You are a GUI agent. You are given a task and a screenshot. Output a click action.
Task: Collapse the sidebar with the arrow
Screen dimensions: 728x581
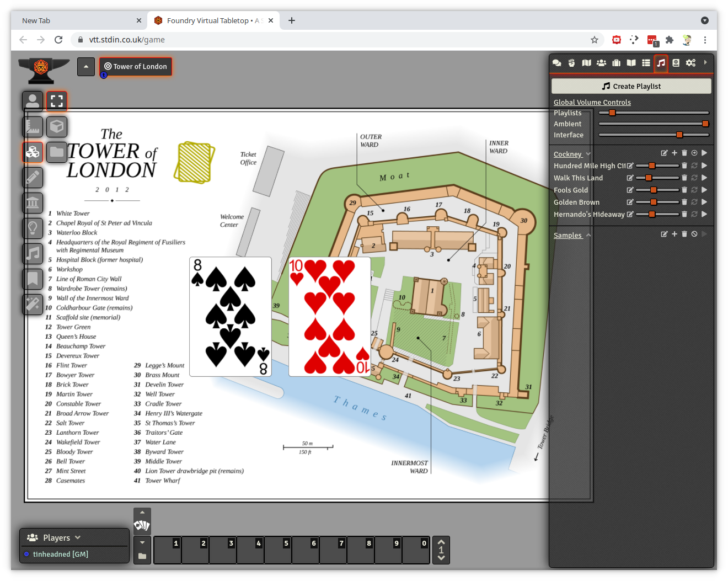705,62
